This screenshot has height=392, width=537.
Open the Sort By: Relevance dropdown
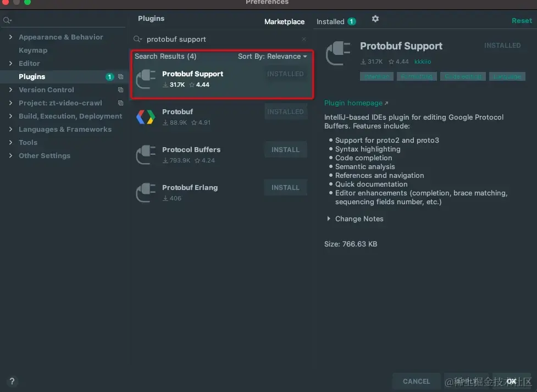click(x=272, y=57)
